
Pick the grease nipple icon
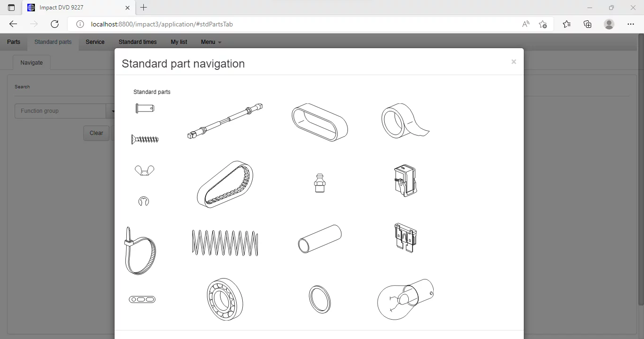click(320, 183)
